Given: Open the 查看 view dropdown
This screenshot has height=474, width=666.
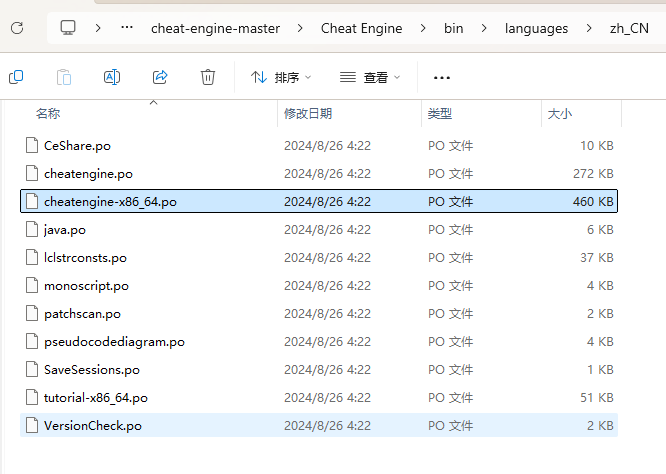Looking at the screenshot, I should coord(370,77).
